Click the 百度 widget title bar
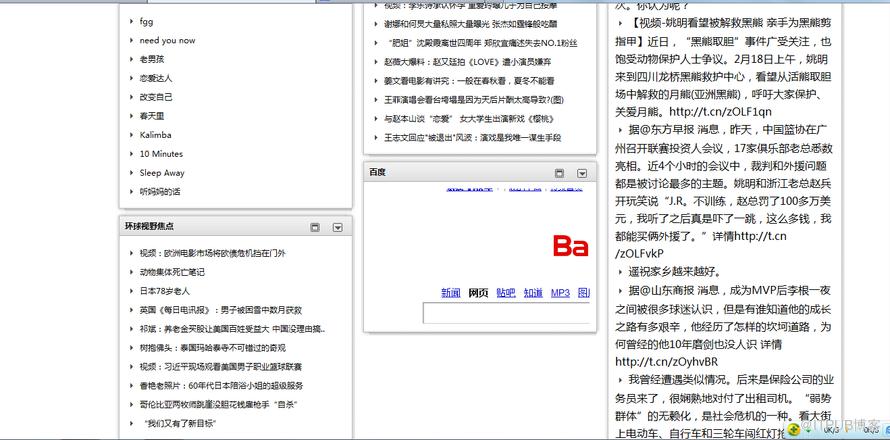This screenshot has height=440, width=890. 480,173
